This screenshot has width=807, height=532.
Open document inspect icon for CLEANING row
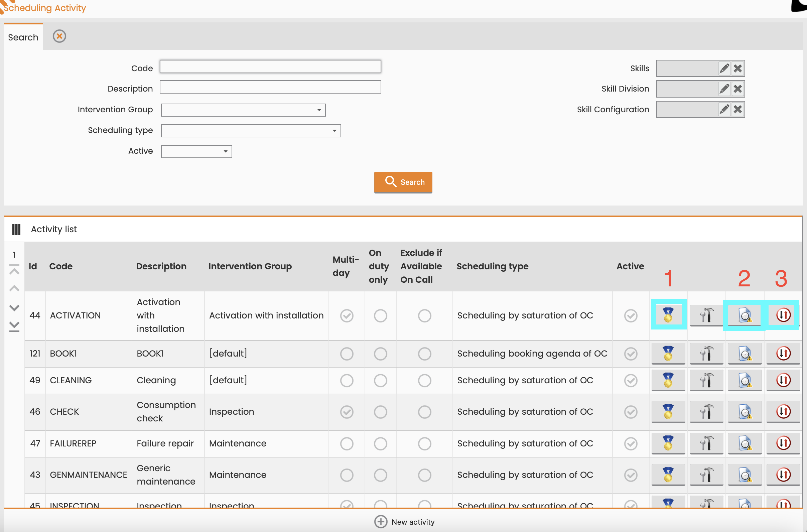pos(745,380)
